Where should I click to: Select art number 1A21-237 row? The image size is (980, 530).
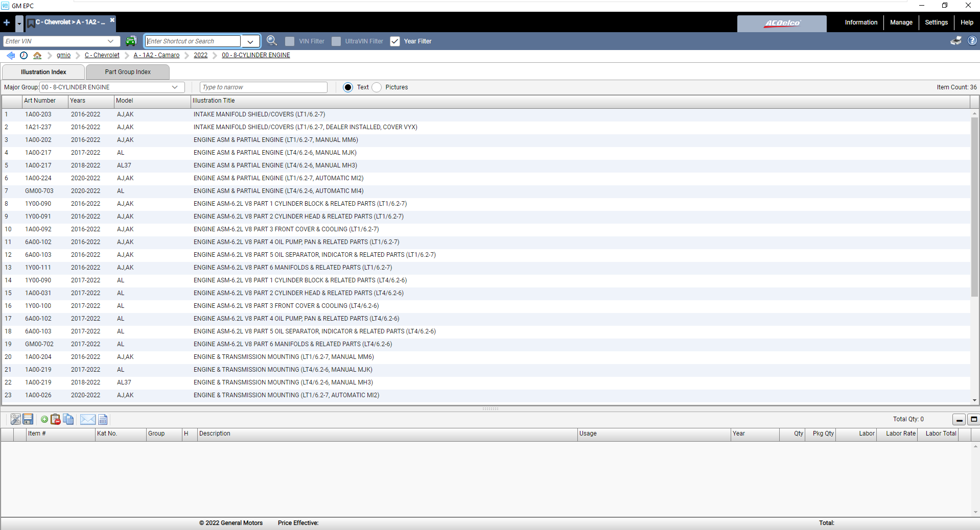tap(485, 127)
